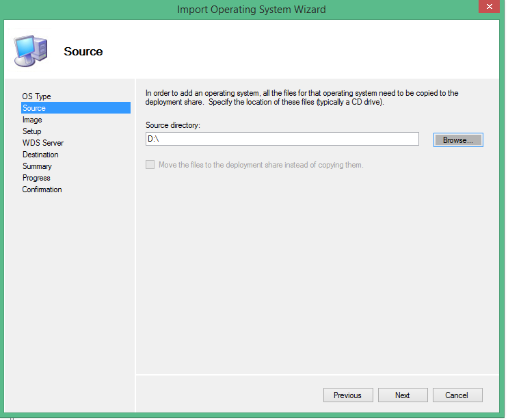Open the Setup step in navigation
This screenshot has width=508, height=420.
31,131
